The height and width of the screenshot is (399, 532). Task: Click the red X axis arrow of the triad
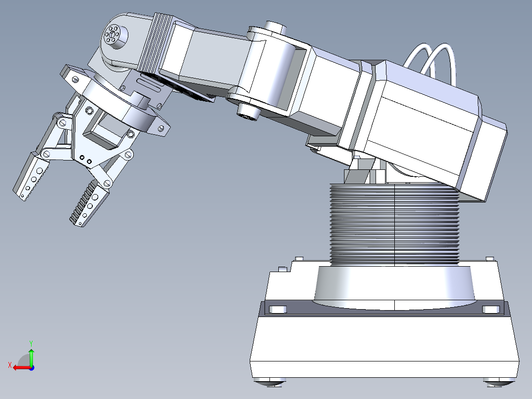21,367
